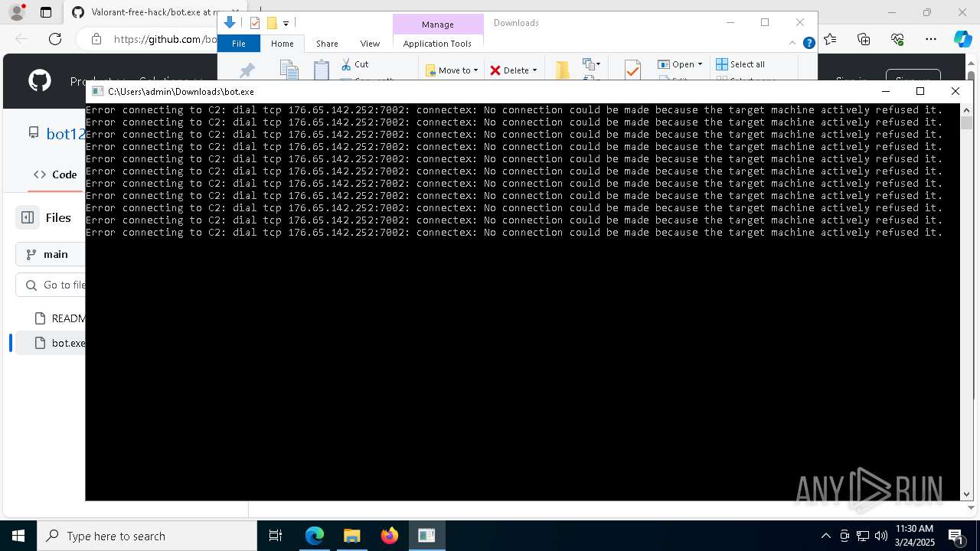Click the console vertical scrollbar down arrow
The height and width of the screenshot is (551, 980).
(966, 494)
